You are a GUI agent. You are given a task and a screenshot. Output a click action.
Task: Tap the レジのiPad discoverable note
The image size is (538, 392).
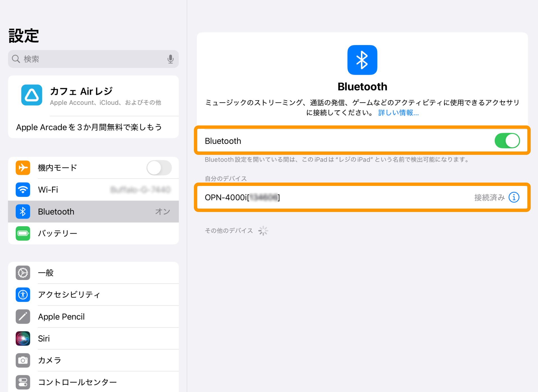[337, 159]
